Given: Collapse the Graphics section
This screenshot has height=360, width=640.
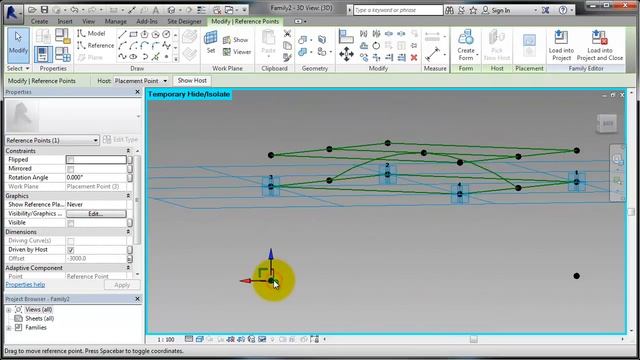Looking at the screenshot, I should pyautogui.click(x=128, y=196).
